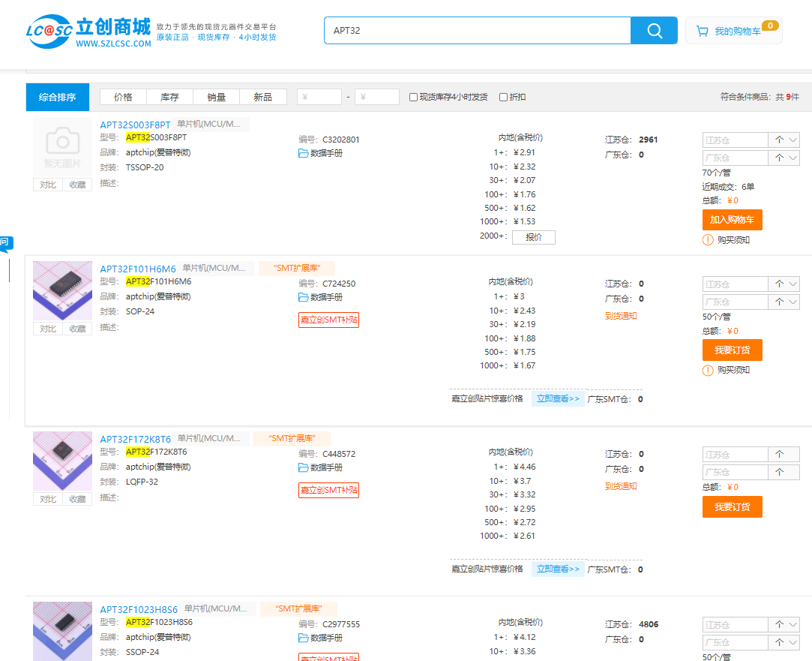Click 数据手册 text for C3202801
This screenshot has height=661, width=812.
(326, 153)
